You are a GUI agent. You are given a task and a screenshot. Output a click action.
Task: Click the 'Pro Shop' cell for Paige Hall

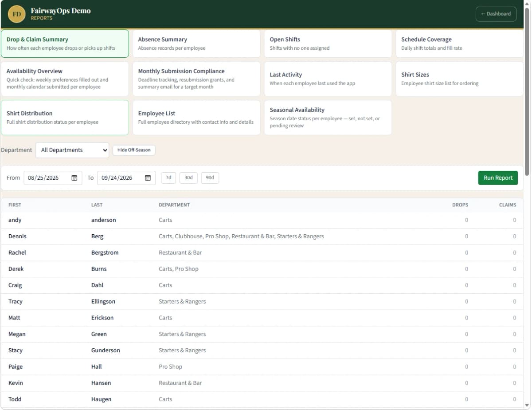(x=170, y=367)
